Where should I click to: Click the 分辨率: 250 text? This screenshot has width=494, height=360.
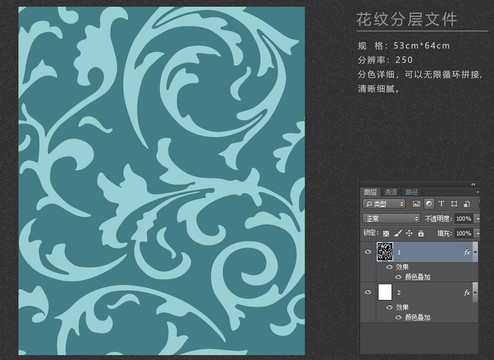click(385, 60)
